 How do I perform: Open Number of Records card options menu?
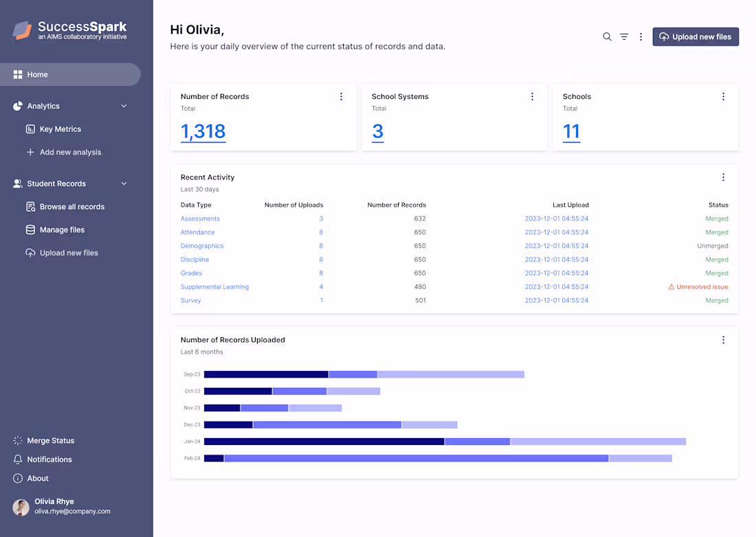(341, 97)
